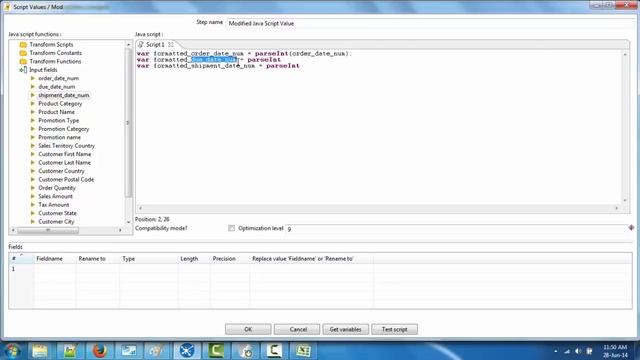Select the Tax Amount field
Viewport: 640px width, 360px height.
click(x=53, y=205)
